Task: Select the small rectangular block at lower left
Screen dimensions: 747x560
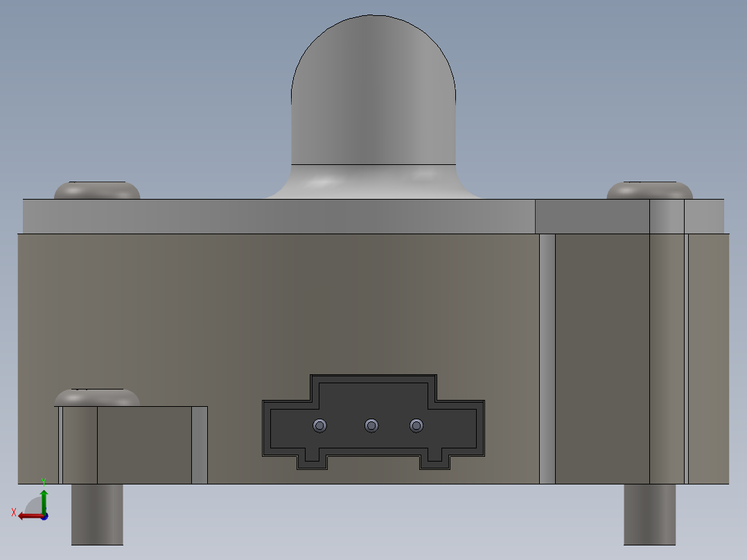Action: point(133,445)
